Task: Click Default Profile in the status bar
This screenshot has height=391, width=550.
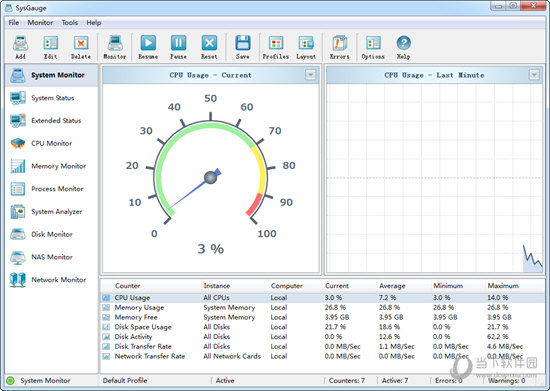Action: coord(125,380)
